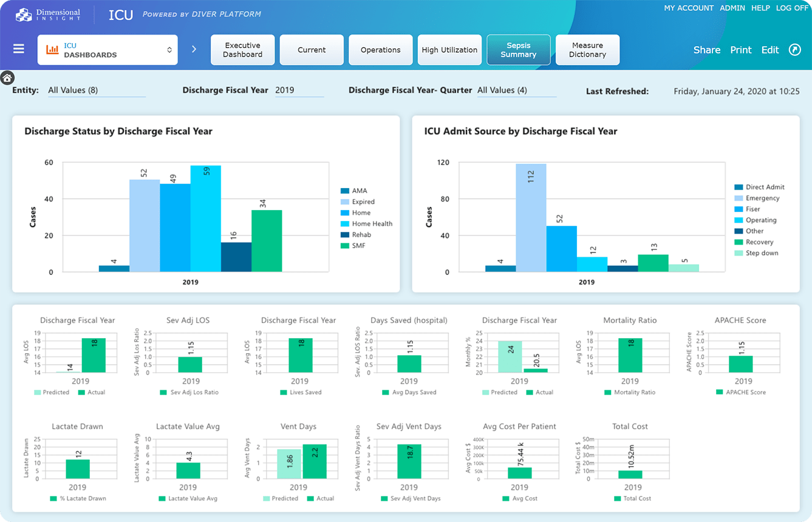Image resolution: width=812 pixels, height=522 pixels.
Task: Click the Share button
Action: pos(706,50)
